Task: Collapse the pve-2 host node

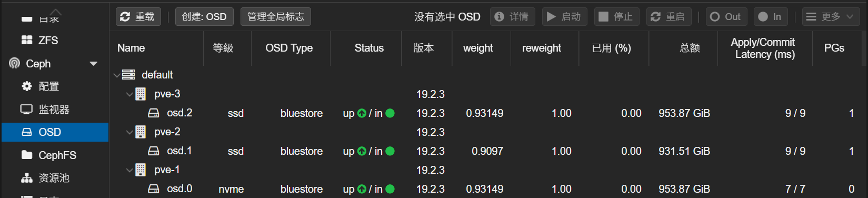Action: 129,132
